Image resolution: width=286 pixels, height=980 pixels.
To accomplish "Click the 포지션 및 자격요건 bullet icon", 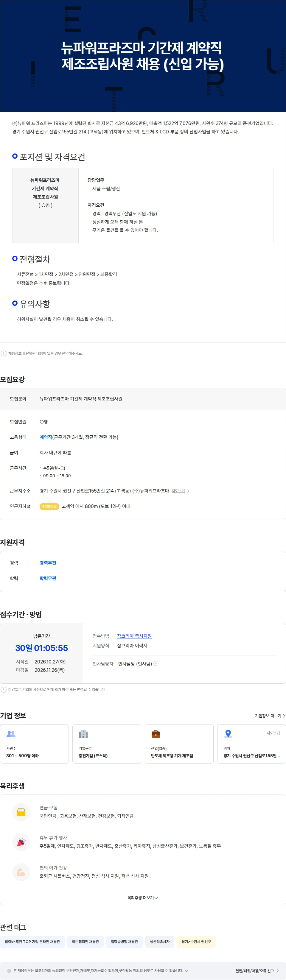I will tap(15, 156).
